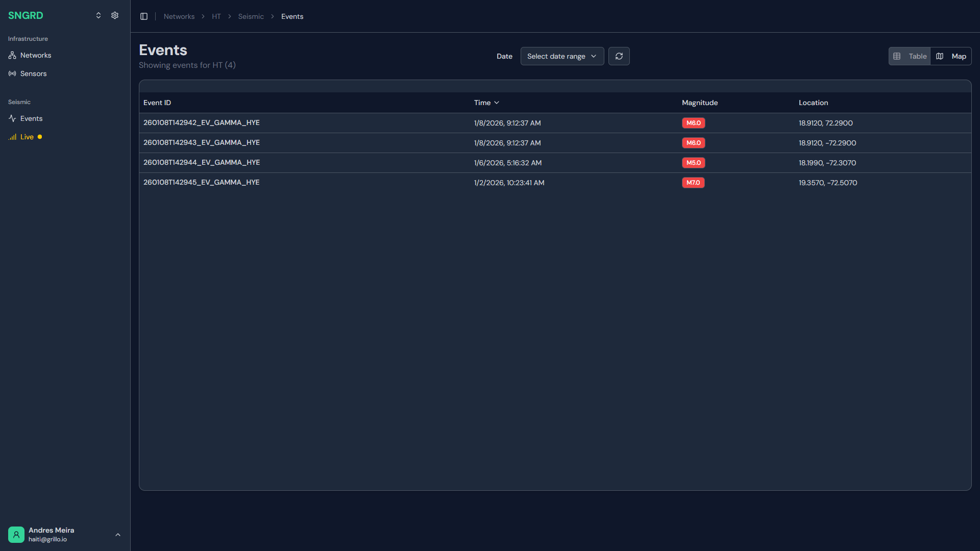Screen dimensions: 980x551
Task: Keep Table view selected
Action: click(909, 56)
